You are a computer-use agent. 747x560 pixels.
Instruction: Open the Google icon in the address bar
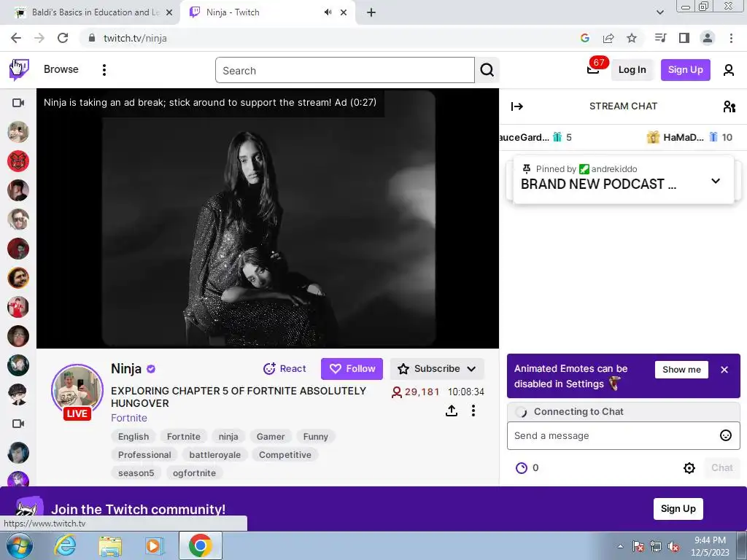click(x=585, y=38)
